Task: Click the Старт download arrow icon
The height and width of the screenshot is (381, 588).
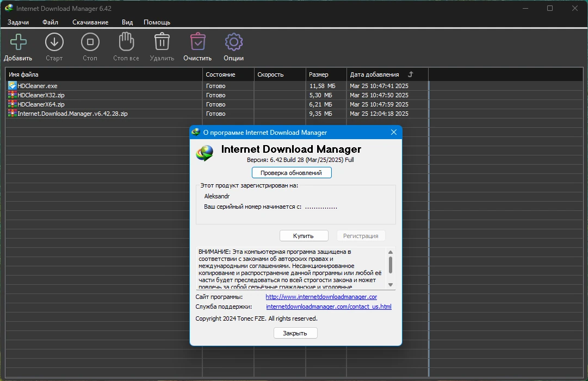Action: coord(54,42)
